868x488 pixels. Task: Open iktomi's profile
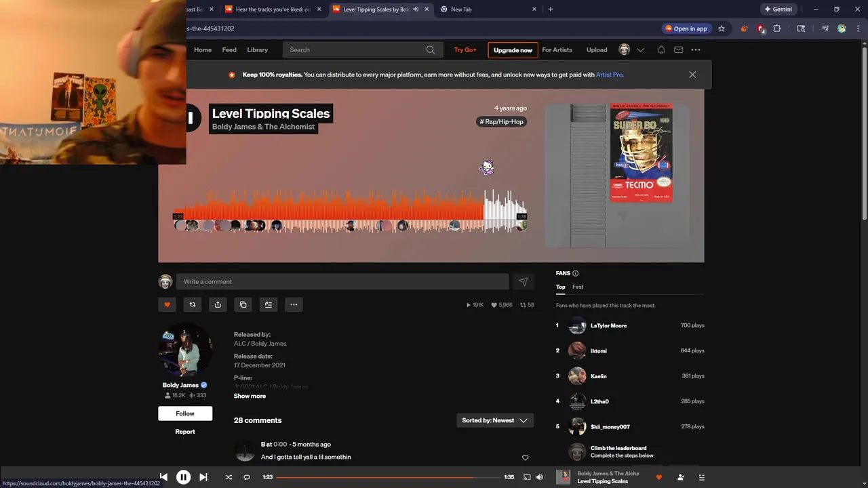click(x=598, y=350)
